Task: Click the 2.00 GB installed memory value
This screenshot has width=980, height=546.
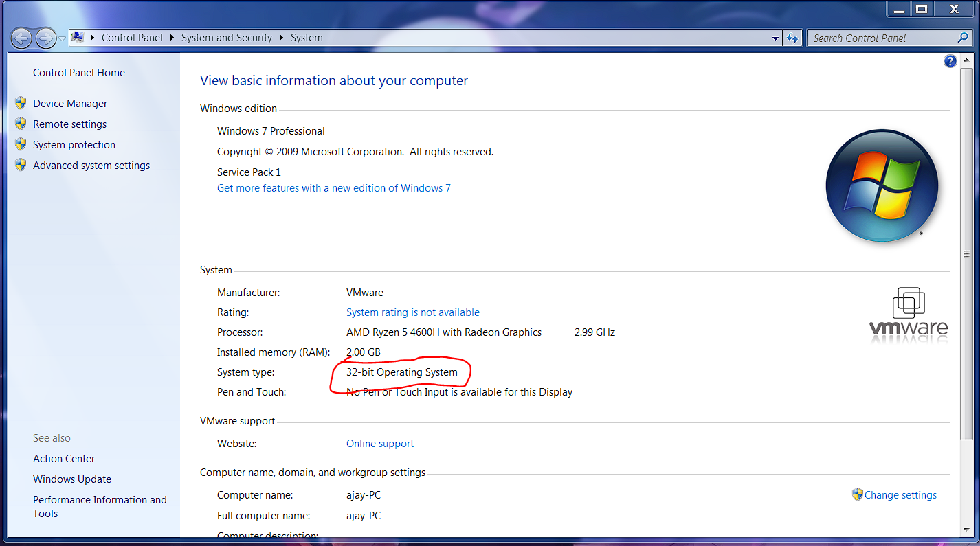Action: click(364, 352)
